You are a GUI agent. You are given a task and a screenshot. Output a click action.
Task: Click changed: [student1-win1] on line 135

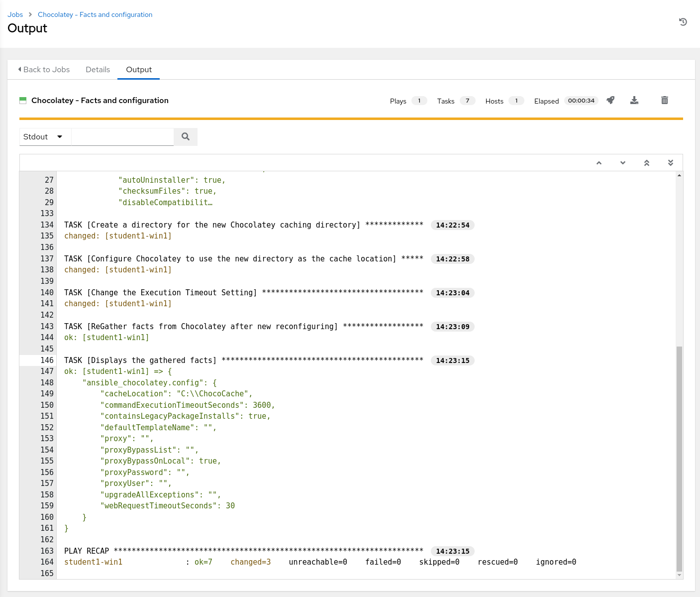point(118,236)
